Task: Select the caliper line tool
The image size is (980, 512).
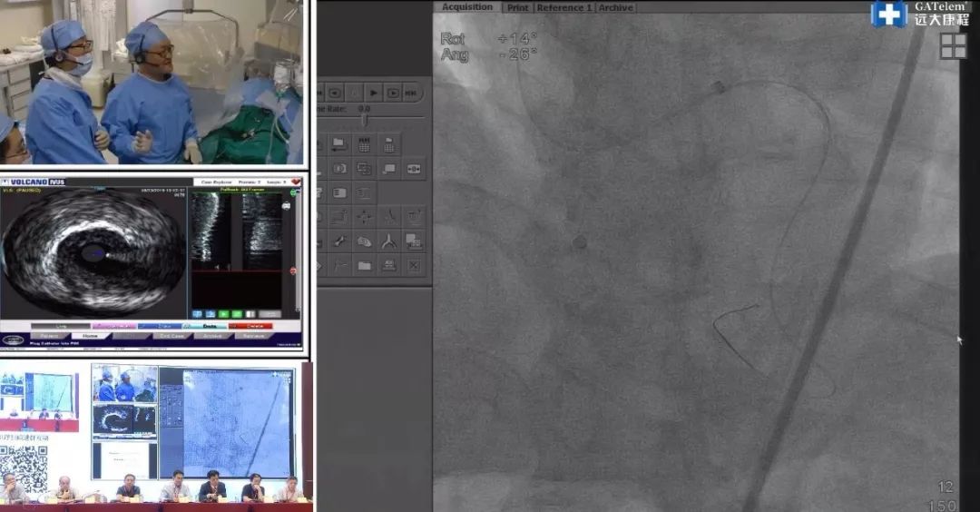Action: click(339, 266)
